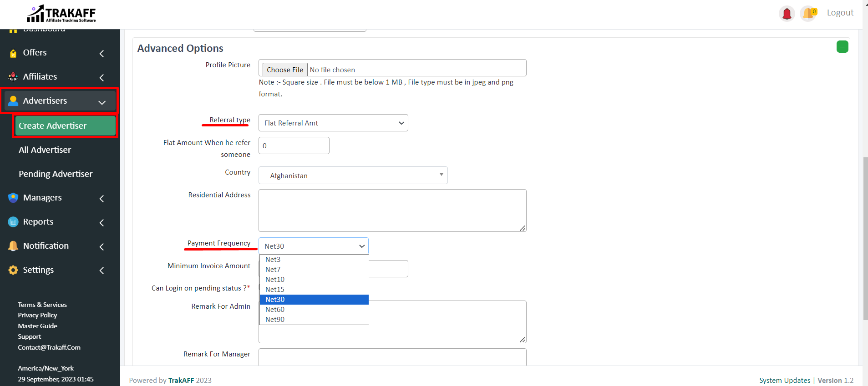The image size is (868, 386).
Task: Open Privacy Policy link
Action: 37,315
